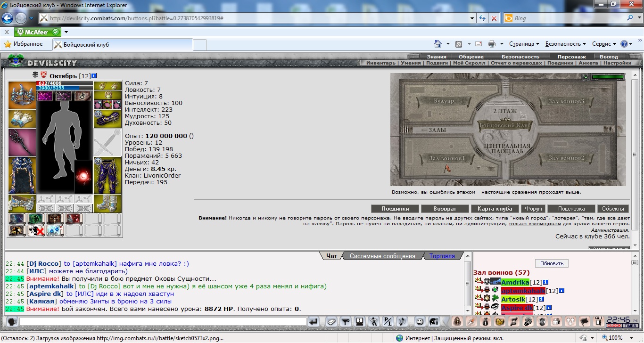The height and width of the screenshot is (343, 644).
Task: Click the Возврат button
Action: 445,209
